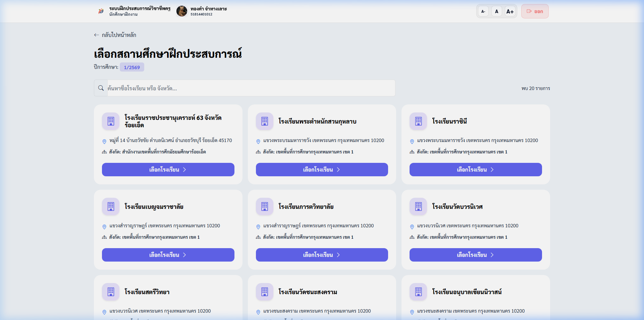Click location pin in โรงเรียนราชินี card
Image resolution: width=644 pixels, height=320 pixels.
pos(412,141)
